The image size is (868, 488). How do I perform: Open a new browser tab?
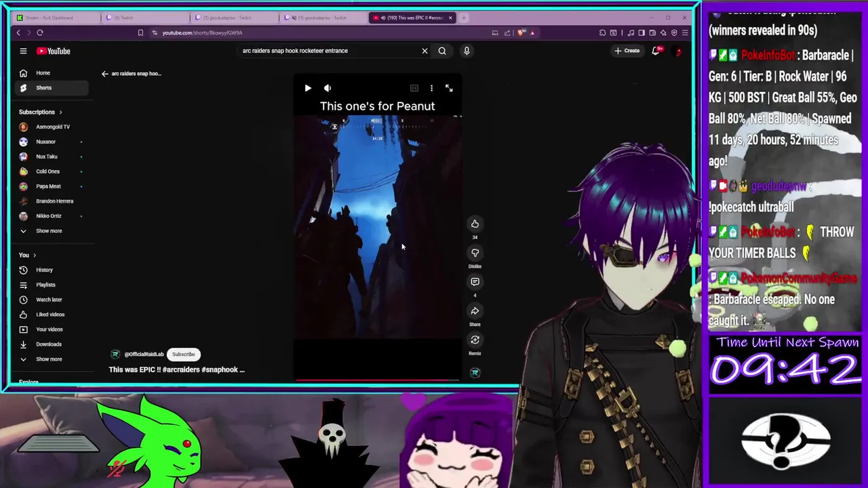(464, 18)
